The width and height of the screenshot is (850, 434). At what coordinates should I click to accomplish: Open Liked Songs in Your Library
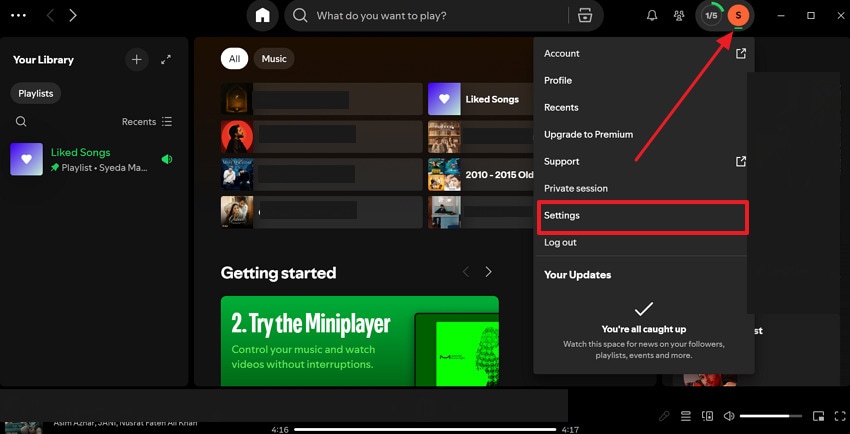pos(94,159)
